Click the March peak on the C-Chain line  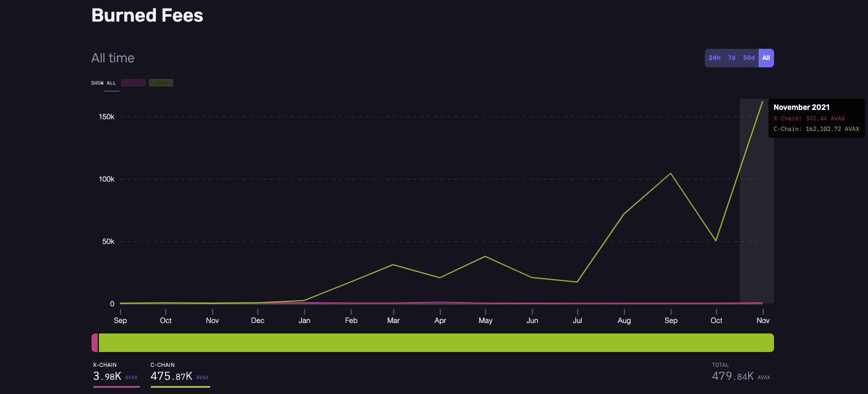click(x=393, y=264)
